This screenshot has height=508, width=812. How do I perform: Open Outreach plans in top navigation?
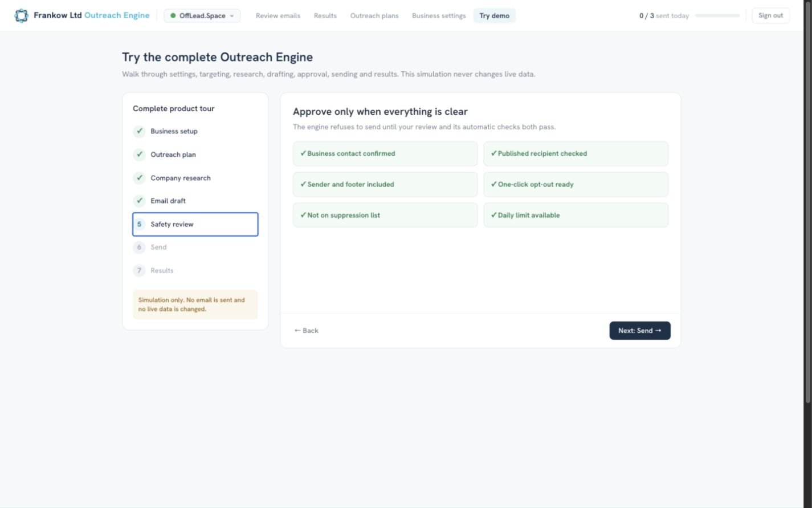point(374,15)
